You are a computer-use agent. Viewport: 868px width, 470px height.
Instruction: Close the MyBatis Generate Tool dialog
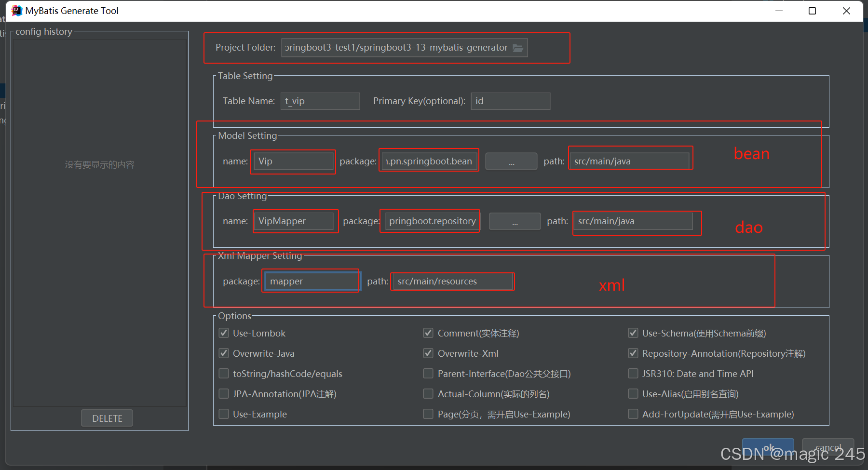[x=846, y=11]
